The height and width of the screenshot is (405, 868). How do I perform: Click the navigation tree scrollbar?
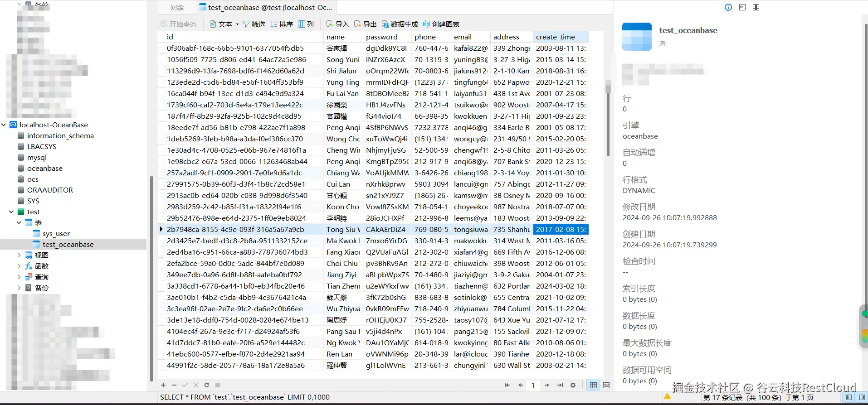[151, 279]
